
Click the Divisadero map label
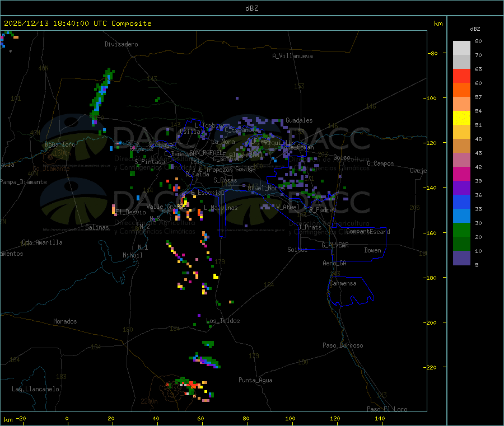121,44
